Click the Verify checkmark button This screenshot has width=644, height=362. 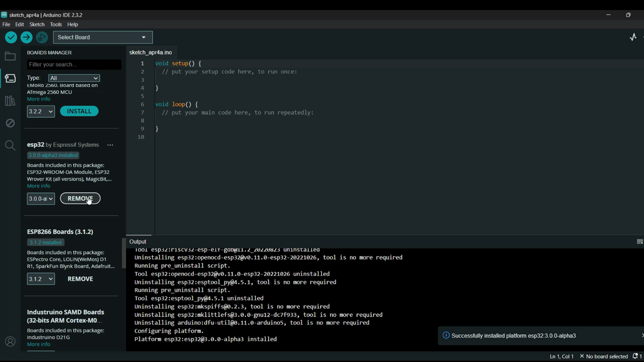(x=11, y=37)
